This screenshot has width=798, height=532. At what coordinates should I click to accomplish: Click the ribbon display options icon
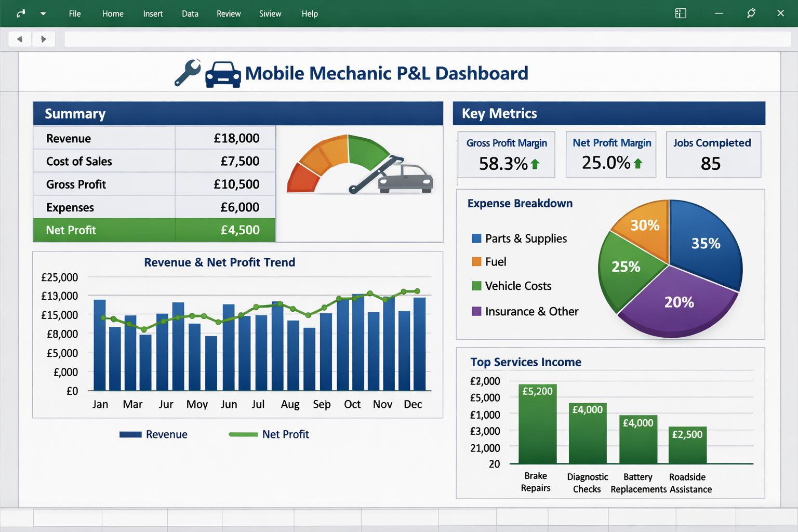(681, 14)
